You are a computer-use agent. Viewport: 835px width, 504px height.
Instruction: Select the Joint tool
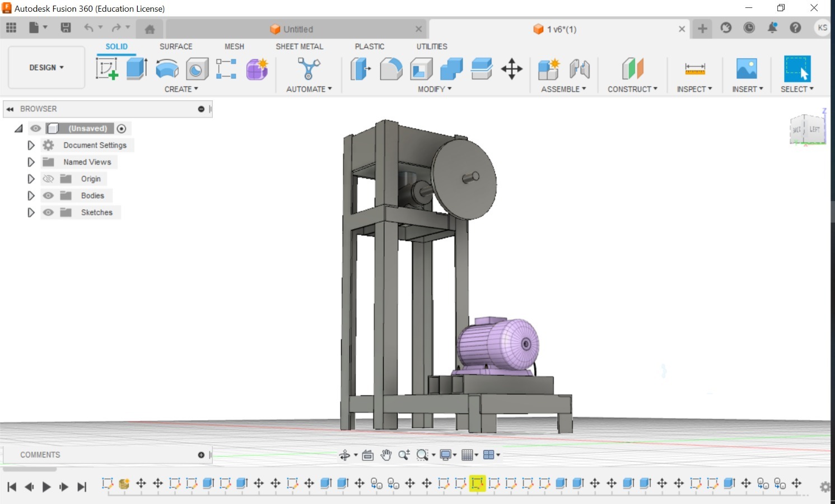pyautogui.click(x=580, y=69)
